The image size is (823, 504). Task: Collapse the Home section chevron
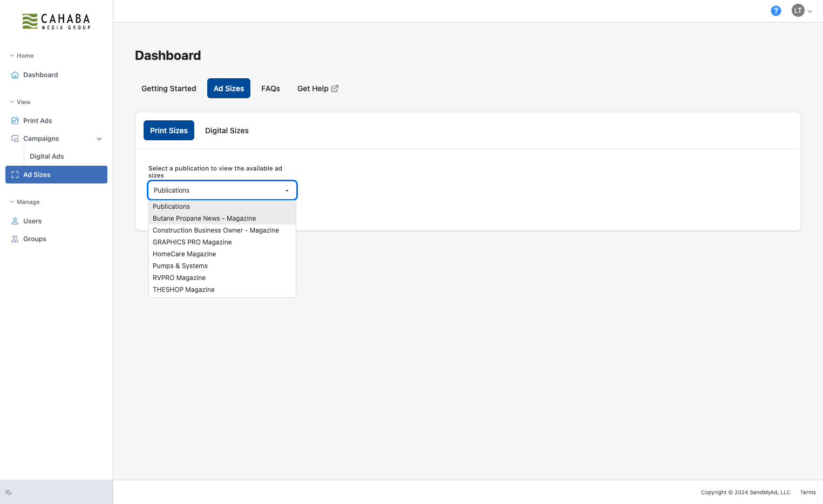pyautogui.click(x=12, y=56)
